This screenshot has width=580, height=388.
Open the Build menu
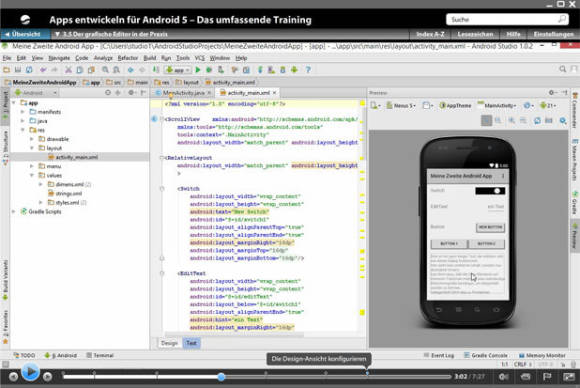point(150,58)
